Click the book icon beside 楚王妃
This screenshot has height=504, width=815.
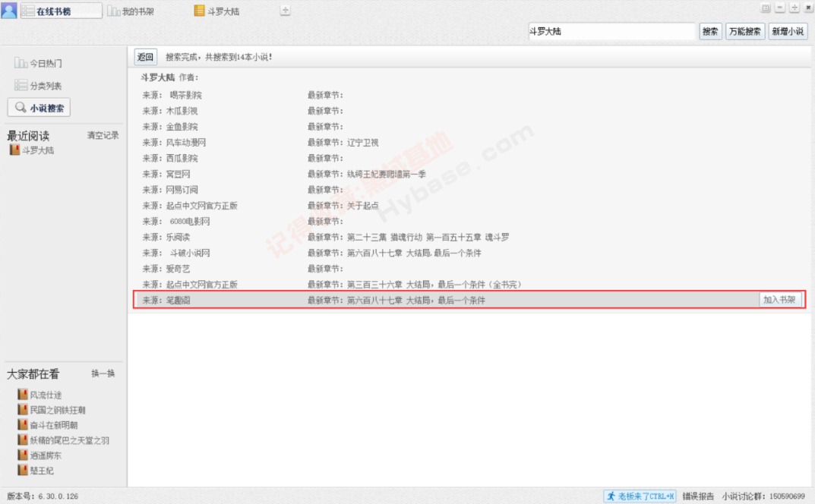click(x=22, y=470)
